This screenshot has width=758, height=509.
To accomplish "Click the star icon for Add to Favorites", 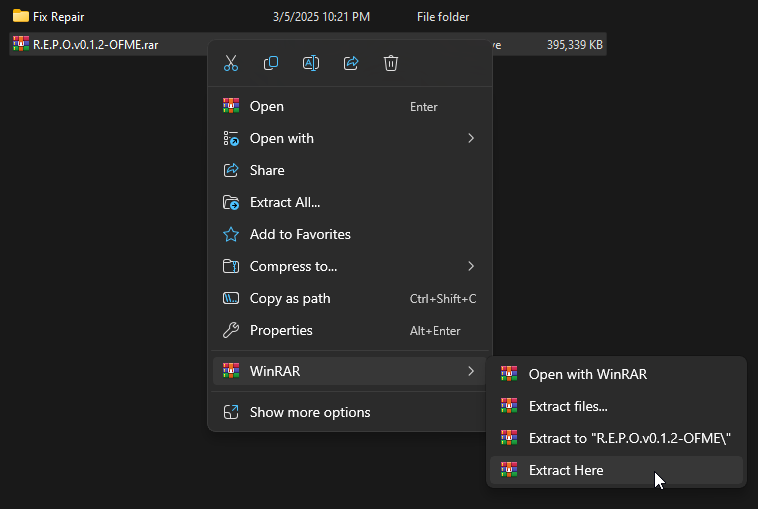I will pos(231,234).
